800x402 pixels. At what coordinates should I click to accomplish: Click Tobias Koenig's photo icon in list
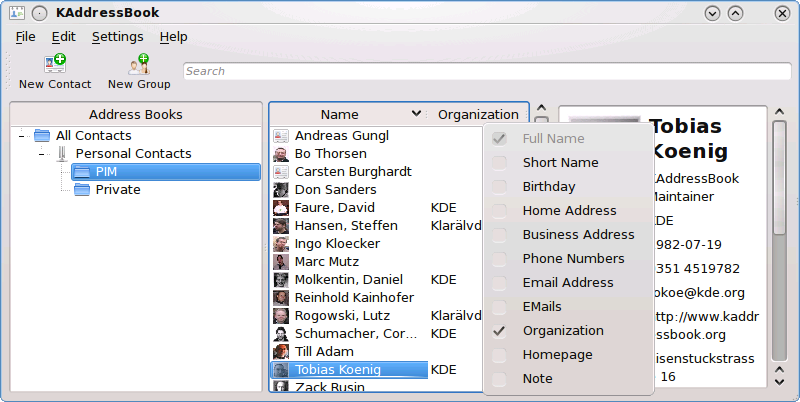coord(281,369)
